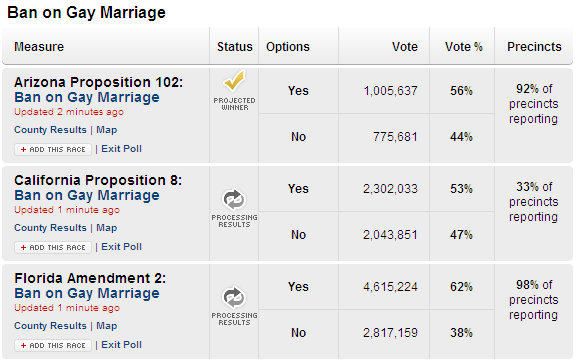The height and width of the screenshot is (362, 576).
Task: Open Arizona Ban on Gay Marriage link
Action: tap(87, 97)
